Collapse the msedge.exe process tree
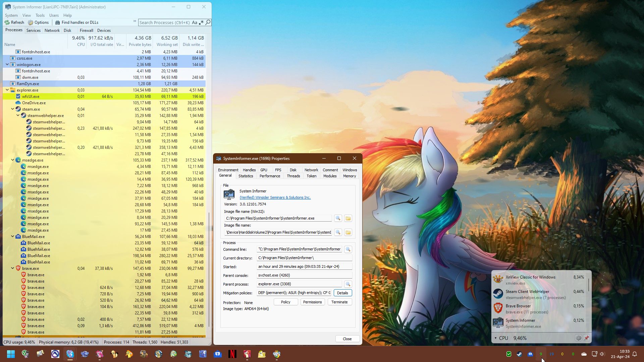The image size is (644, 362). [x=13, y=160]
